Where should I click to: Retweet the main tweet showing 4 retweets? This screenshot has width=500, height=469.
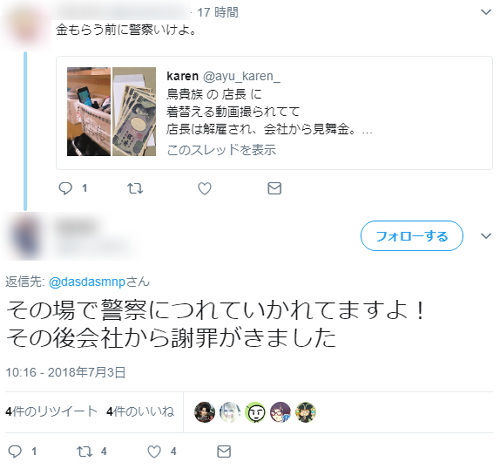click(x=84, y=452)
